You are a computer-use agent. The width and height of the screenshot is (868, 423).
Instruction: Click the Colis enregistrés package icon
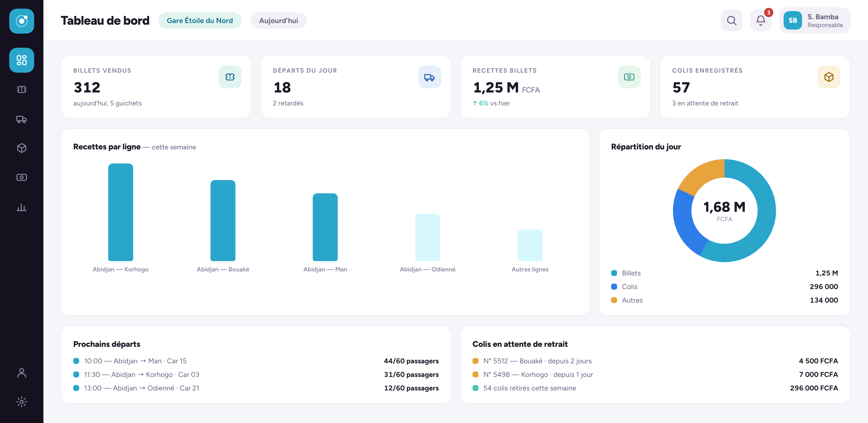tap(829, 77)
